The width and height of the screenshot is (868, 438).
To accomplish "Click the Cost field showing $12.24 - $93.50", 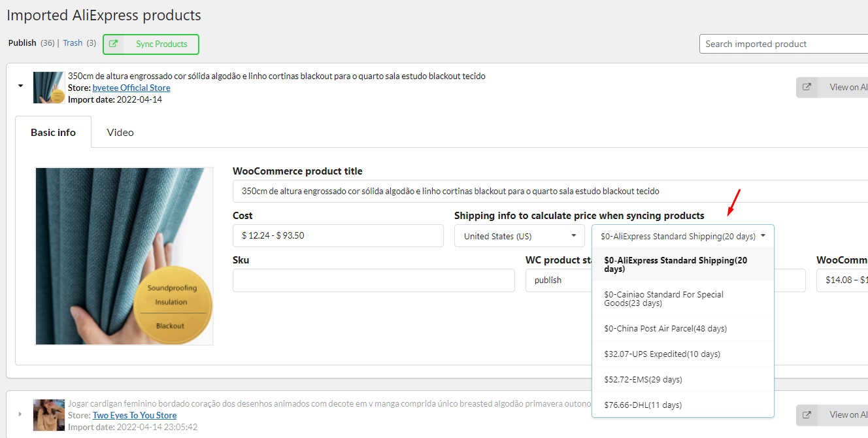I will pyautogui.click(x=338, y=235).
